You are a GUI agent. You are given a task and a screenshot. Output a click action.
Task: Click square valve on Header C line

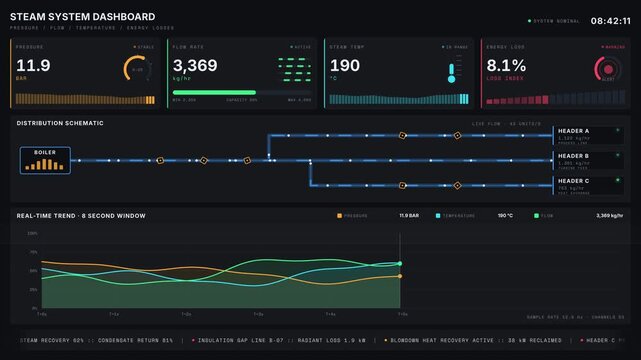402,186
